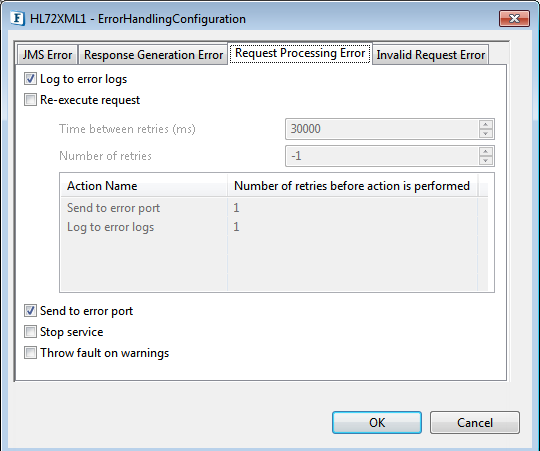Confirm settings with the OK button

tap(377, 422)
